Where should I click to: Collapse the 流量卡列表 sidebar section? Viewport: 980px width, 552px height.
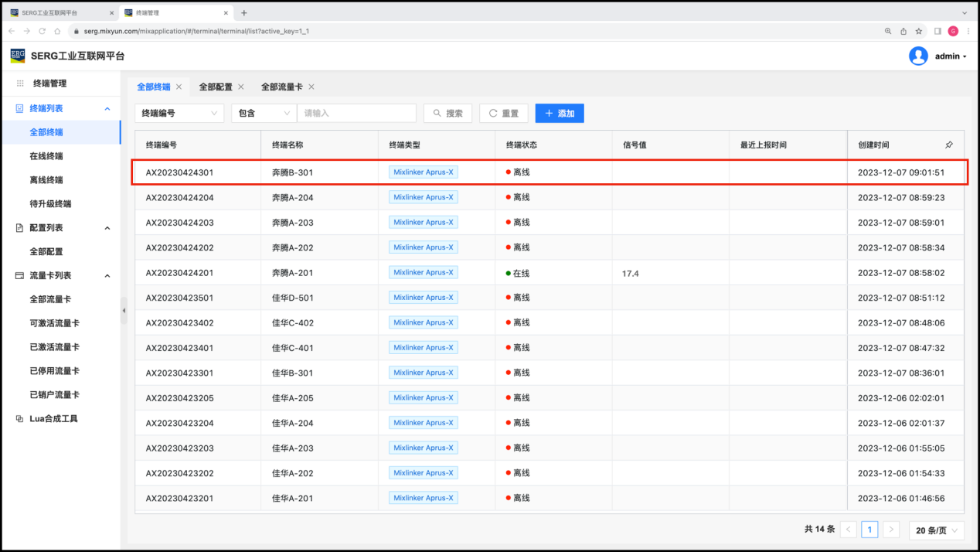[x=107, y=276]
